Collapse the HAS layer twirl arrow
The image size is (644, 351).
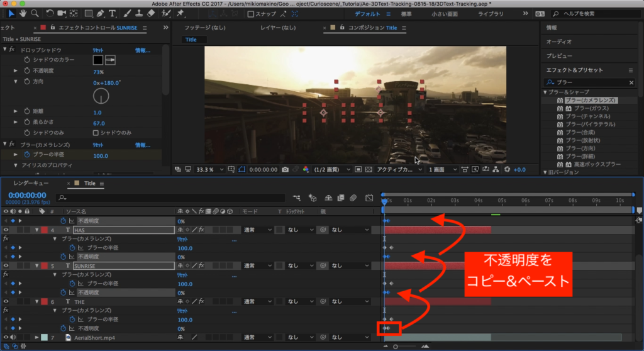[x=36, y=230]
